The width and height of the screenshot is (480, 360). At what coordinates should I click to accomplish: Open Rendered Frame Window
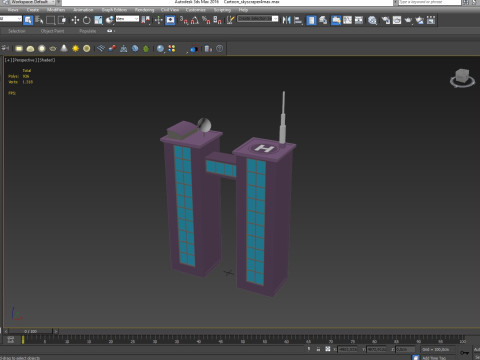point(397,20)
